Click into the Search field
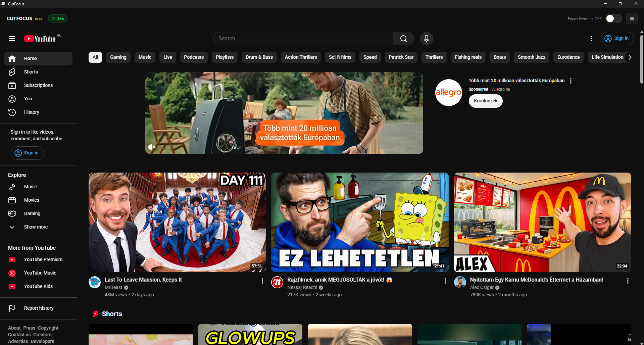 pyautogui.click(x=303, y=39)
